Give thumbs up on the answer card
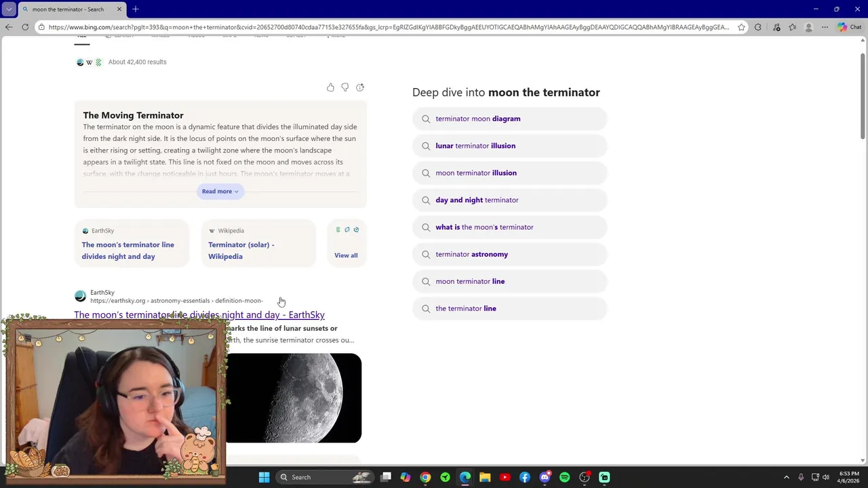This screenshot has height=488, width=868. (330, 87)
